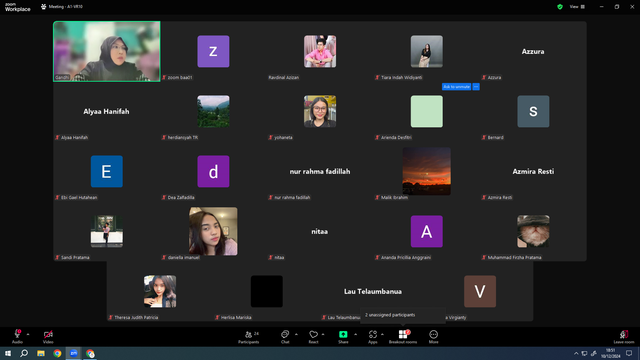Expand the React options arrow
This screenshot has height=360, width=640.
click(x=323, y=334)
